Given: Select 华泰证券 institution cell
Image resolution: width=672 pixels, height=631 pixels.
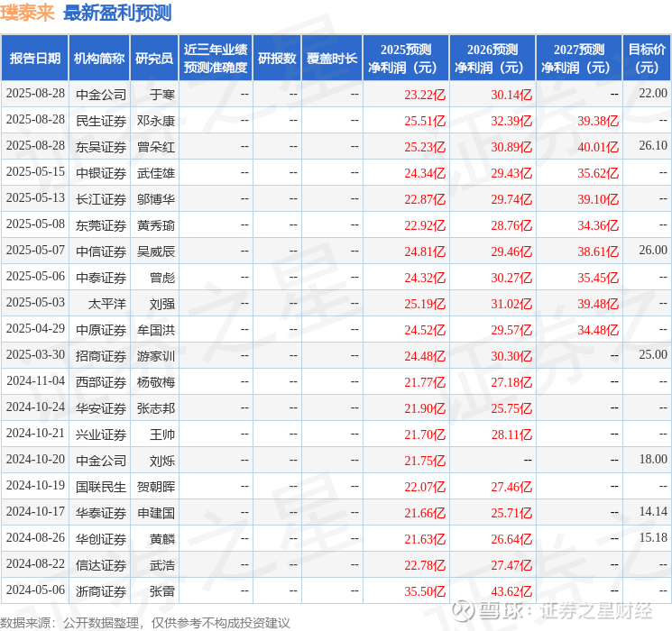Looking at the screenshot, I should point(101,513).
